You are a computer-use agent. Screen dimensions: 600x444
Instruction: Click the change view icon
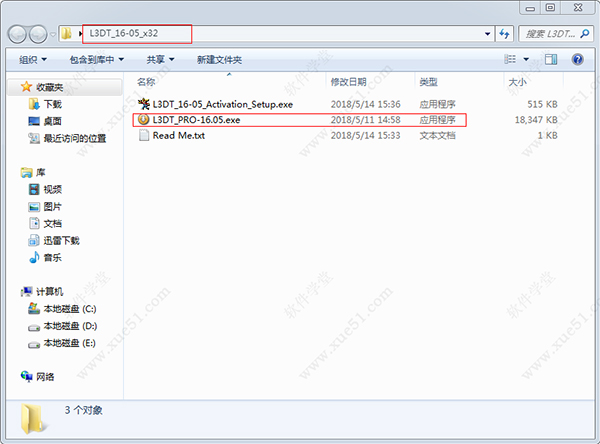click(x=510, y=59)
